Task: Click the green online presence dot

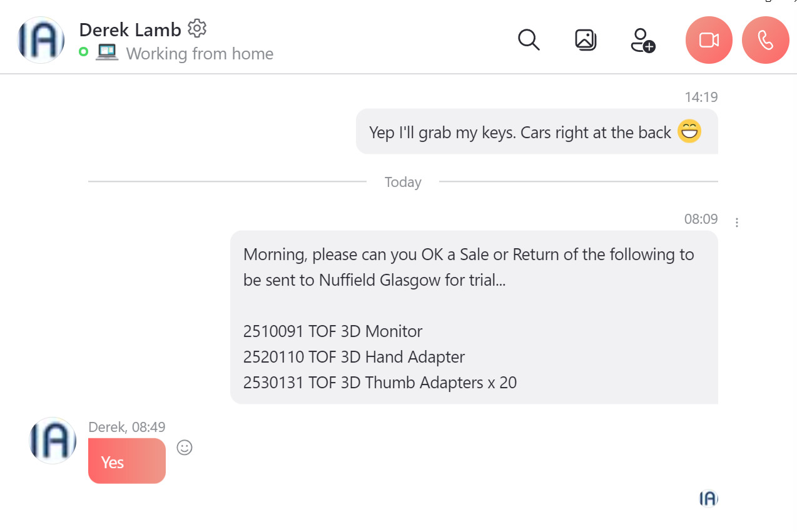Action: 83,52
